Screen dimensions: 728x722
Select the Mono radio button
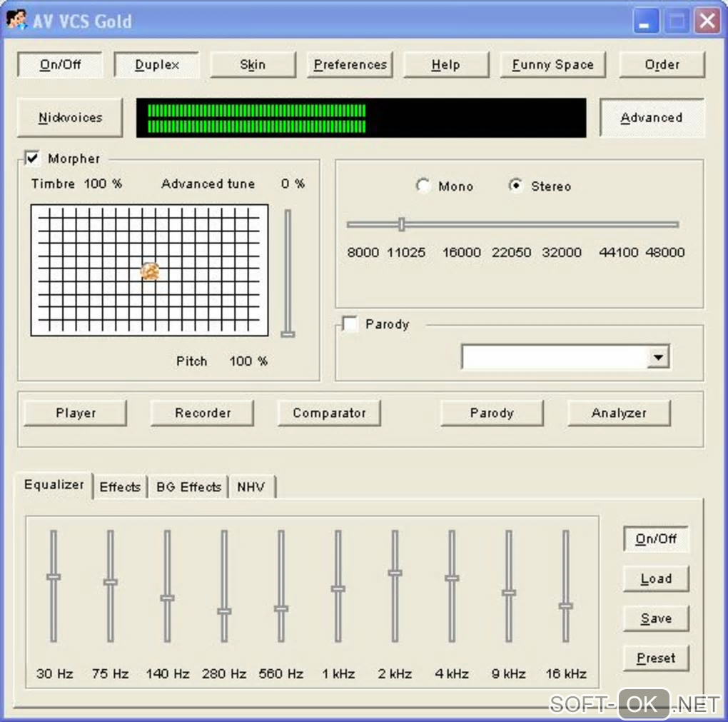(x=422, y=186)
